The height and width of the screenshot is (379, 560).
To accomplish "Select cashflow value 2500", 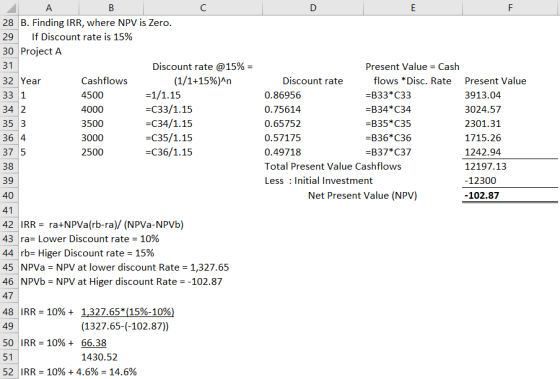I will [92, 152].
